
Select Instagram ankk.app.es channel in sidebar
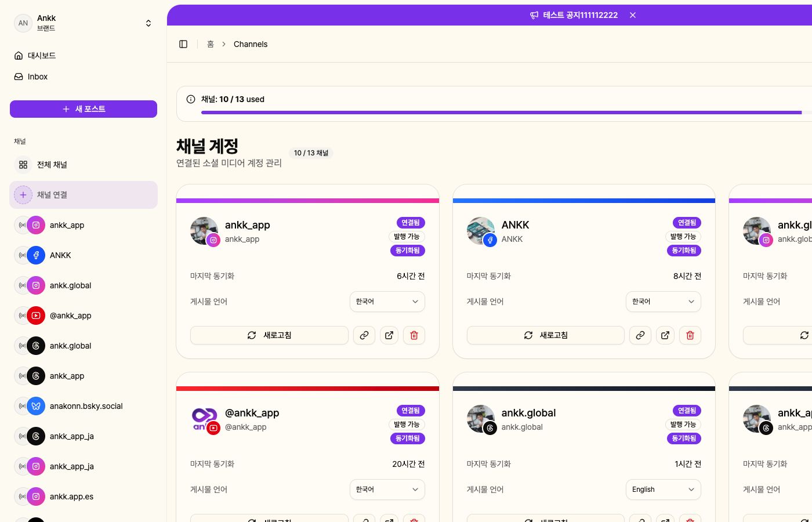point(84,496)
